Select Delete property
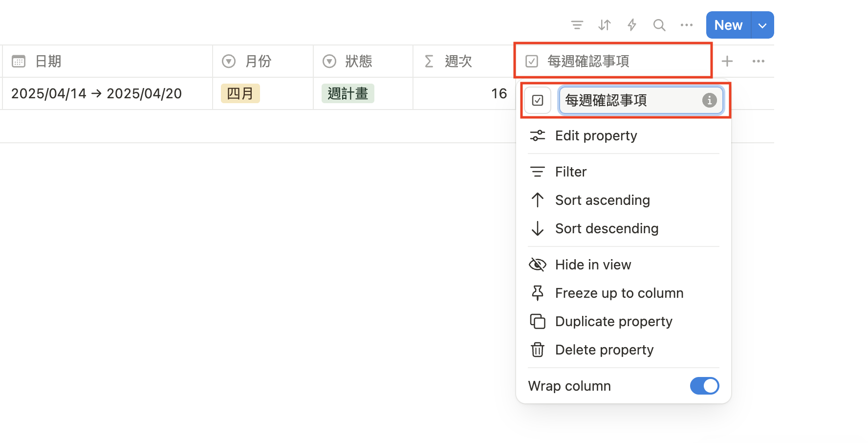Screen dimensions: 868x443 coord(604,350)
